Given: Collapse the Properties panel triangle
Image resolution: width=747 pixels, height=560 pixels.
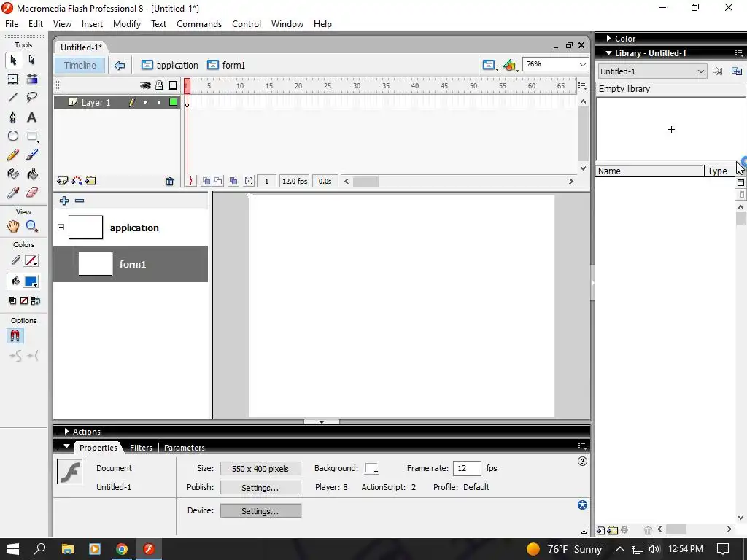Looking at the screenshot, I should [x=66, y=447].
